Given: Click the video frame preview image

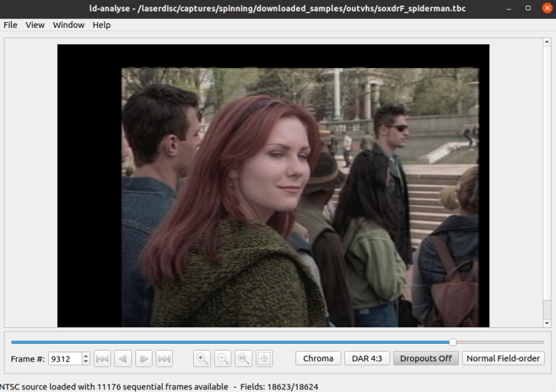Looking at the screenshot, I should pos(273,186).
